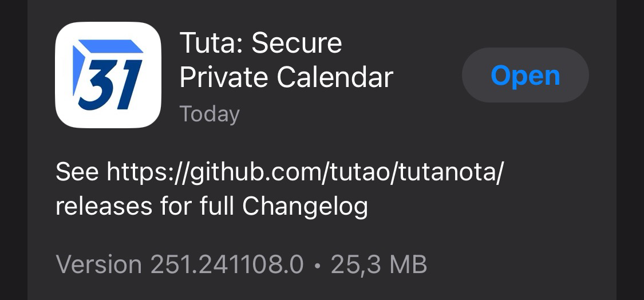Click the "25,3 MB" size label
The width and height of the screenshot is (644, 300).
[379, 265]
